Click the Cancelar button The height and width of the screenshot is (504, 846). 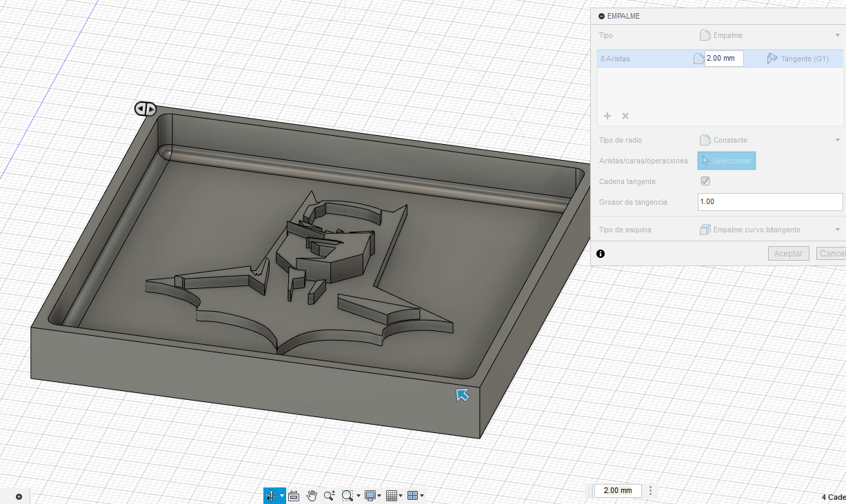tap(831, 254)
